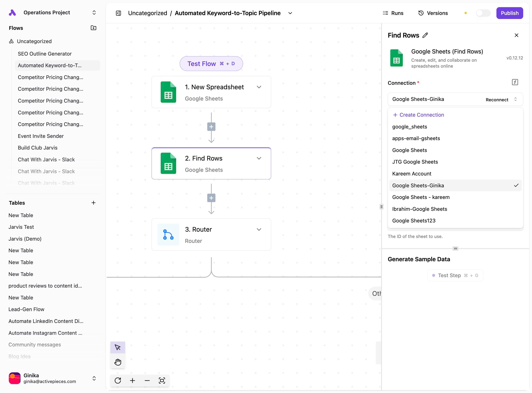The width and height of the screenshot is (532, 393).
Task: Open the Router step dropdown chevron
Action: point(259,229)
